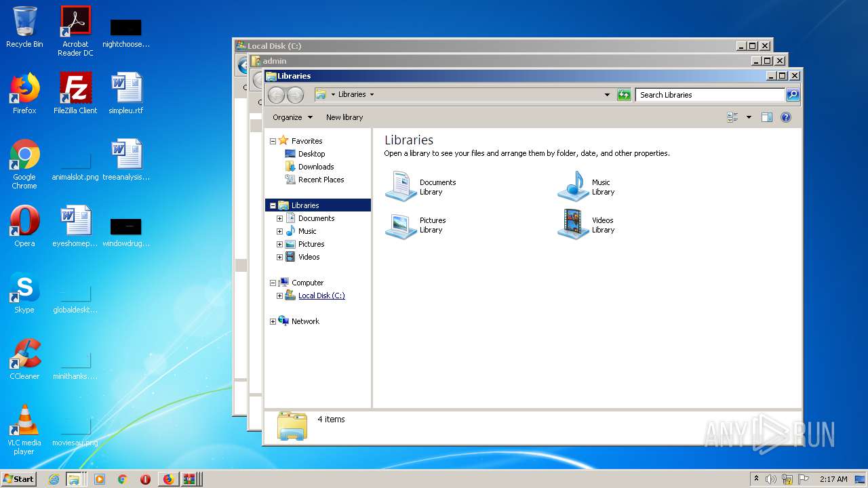Click the volume tray icon
The height and width of the screenshot is (488, 868).
click(771, 479)
